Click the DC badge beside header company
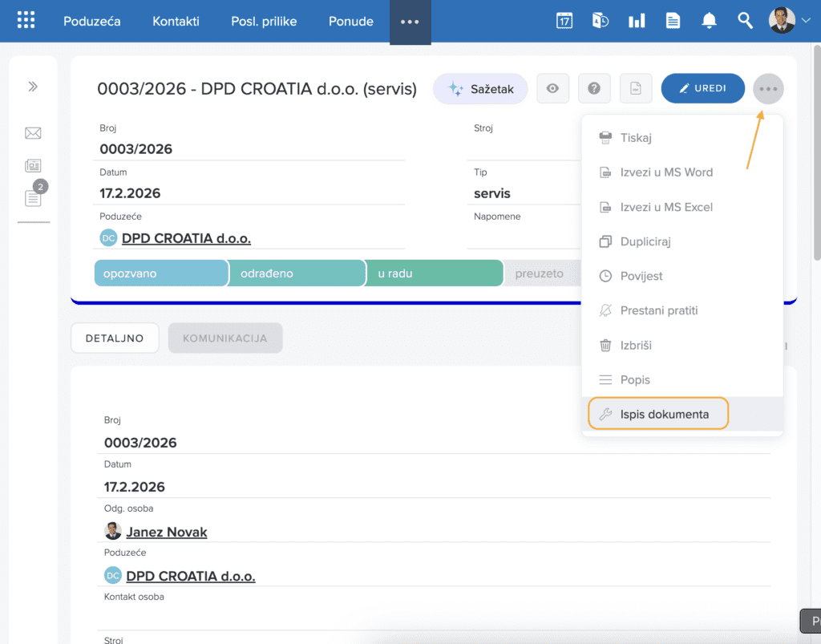This screenshot has width=821, height=644. [108, 237]
